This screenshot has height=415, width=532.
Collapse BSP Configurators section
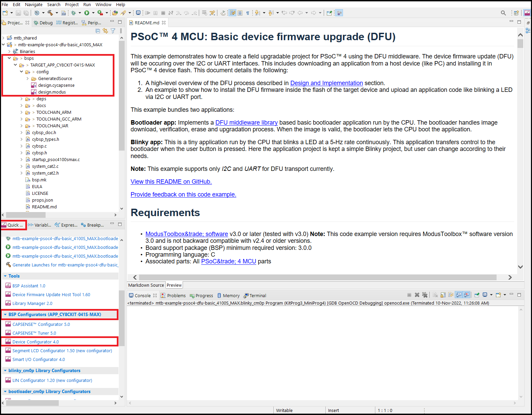pyautogui.click(x=5, y=314)
